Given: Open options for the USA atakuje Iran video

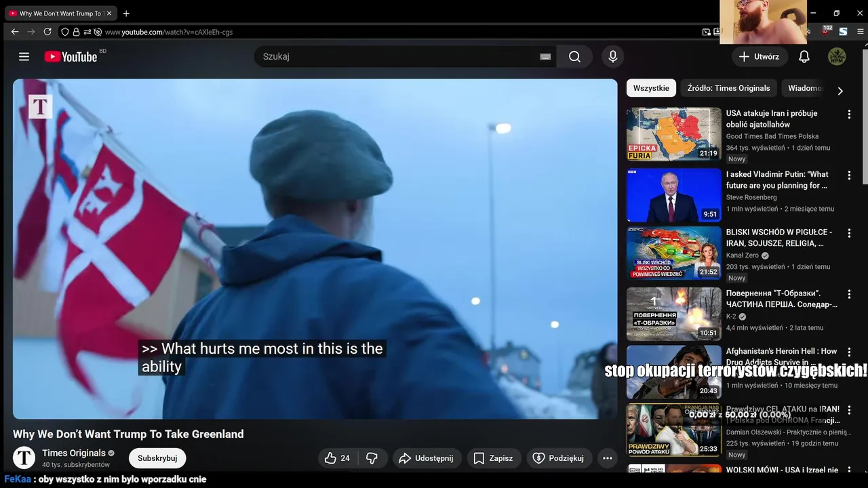Looking at the screenshot, I should (x=849, y=115).
